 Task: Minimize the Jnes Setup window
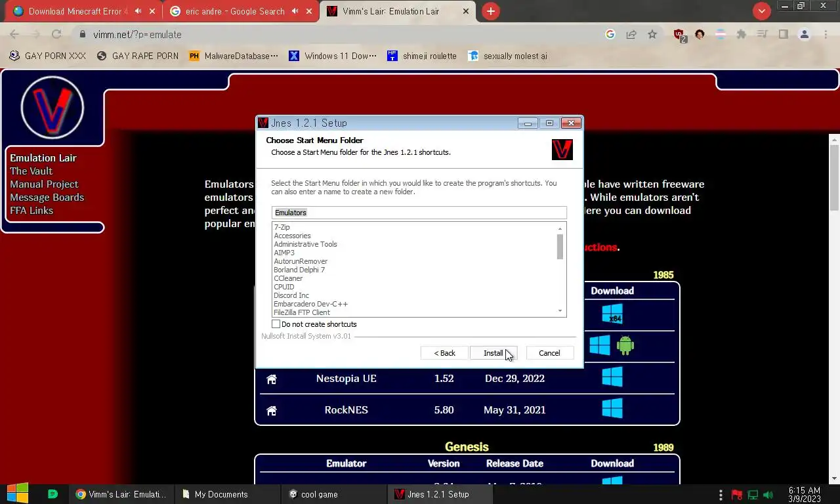[528, 123]
